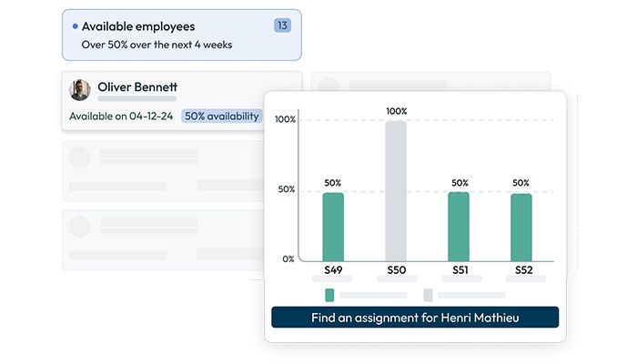
Task: Click the 13 count badge
Action: point(283,25)
